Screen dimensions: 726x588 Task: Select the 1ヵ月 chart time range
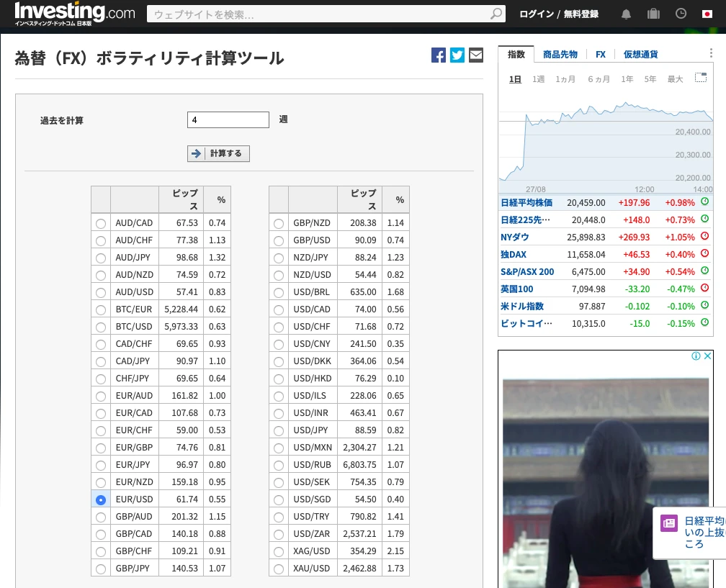pyautogui.click(x=565, y=79)
